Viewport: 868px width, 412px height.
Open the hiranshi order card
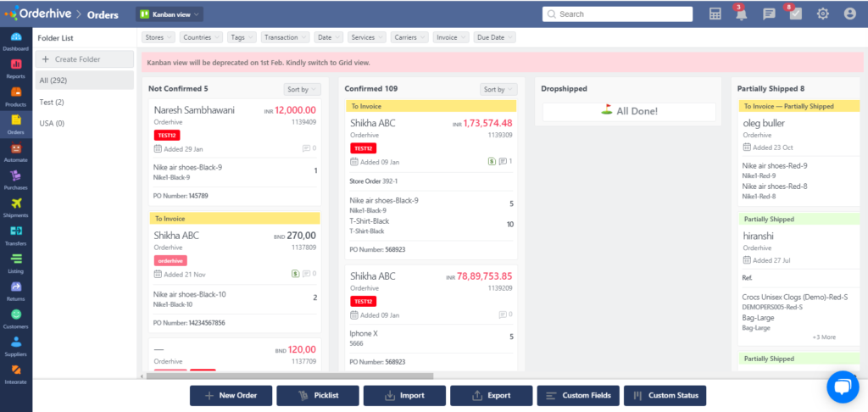(x=759, y=236)
